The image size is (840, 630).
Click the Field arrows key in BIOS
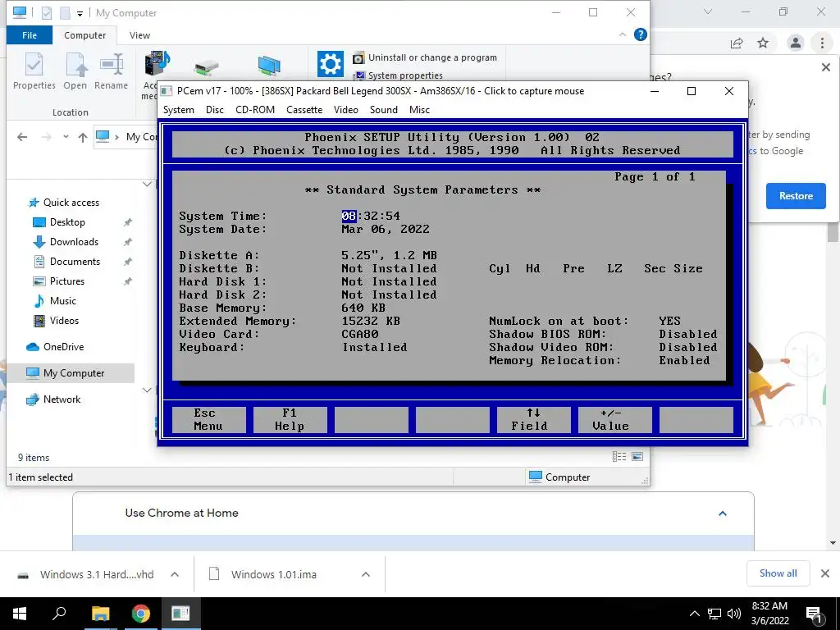(533, 419)
